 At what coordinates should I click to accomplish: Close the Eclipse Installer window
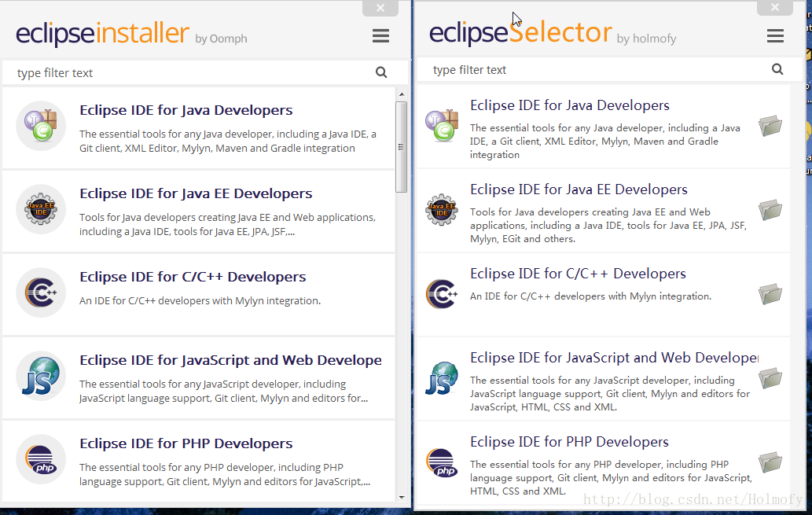[380, 8]
